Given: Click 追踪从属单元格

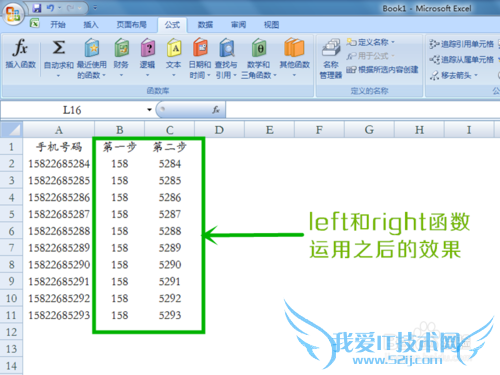Looking at the screenshot, I should click(461, 60).
